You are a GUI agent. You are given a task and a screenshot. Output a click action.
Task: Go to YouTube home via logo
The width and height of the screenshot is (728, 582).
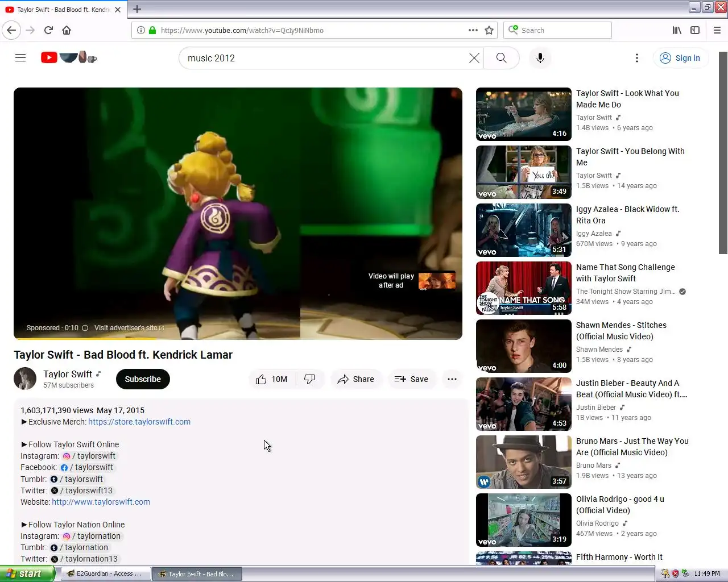pos(69,57)
